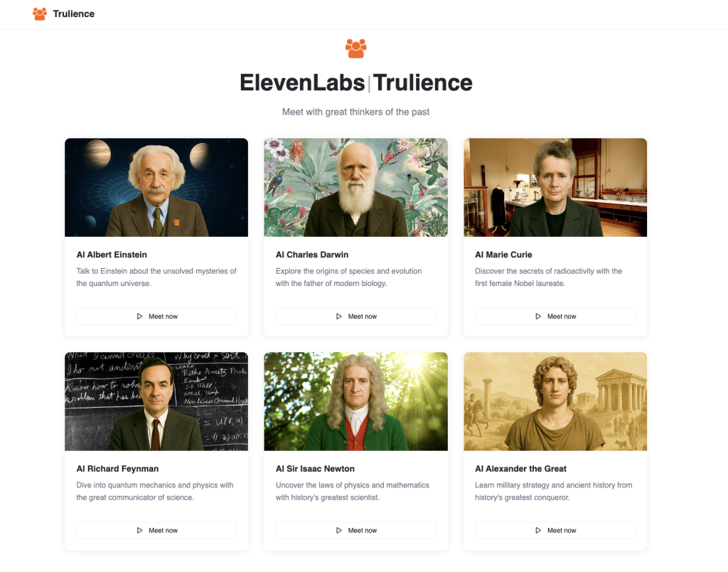Start meeting with AI Sir Isaac Newton
The image size is (728, 572).
(355, 531)
